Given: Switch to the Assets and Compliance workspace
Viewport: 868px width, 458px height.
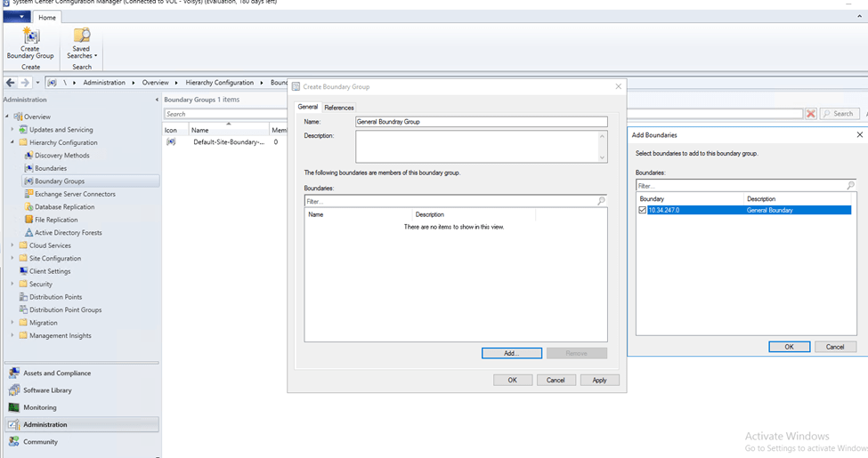Looking at the screenshot, I should (x=56, y=374).
